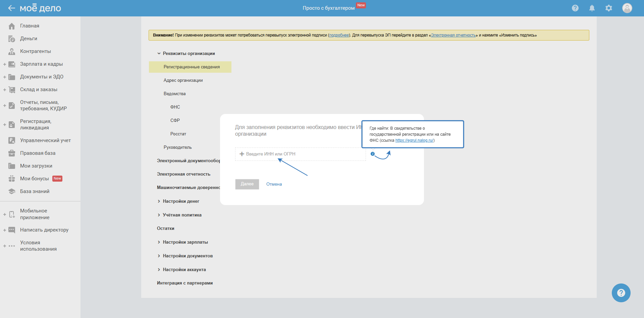Open the Ведомства settings item

[175, 94]
